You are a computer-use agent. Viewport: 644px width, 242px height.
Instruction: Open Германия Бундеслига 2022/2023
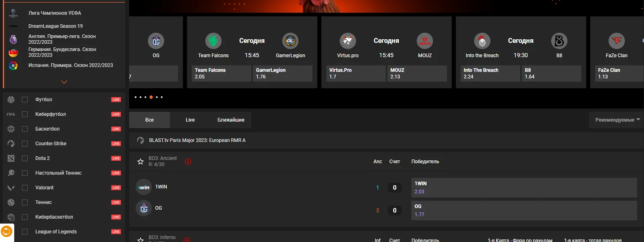(x=62, y=53)
